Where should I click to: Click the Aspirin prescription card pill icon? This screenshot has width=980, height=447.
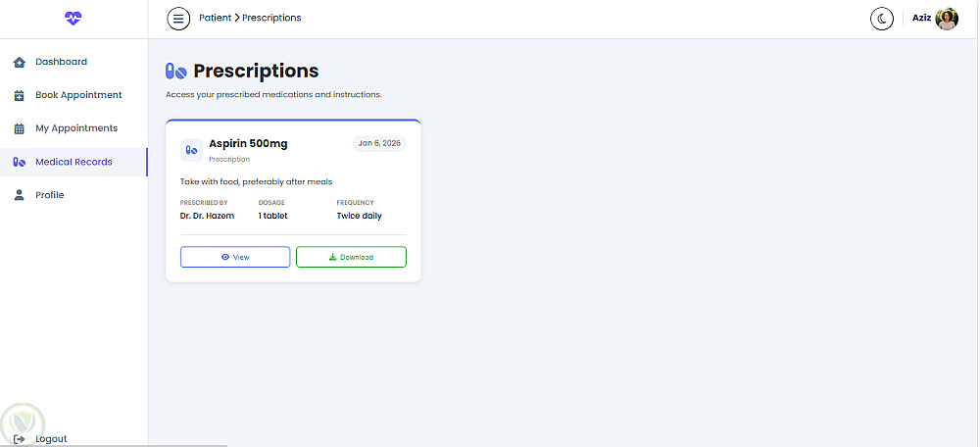(x=191, y=150)
